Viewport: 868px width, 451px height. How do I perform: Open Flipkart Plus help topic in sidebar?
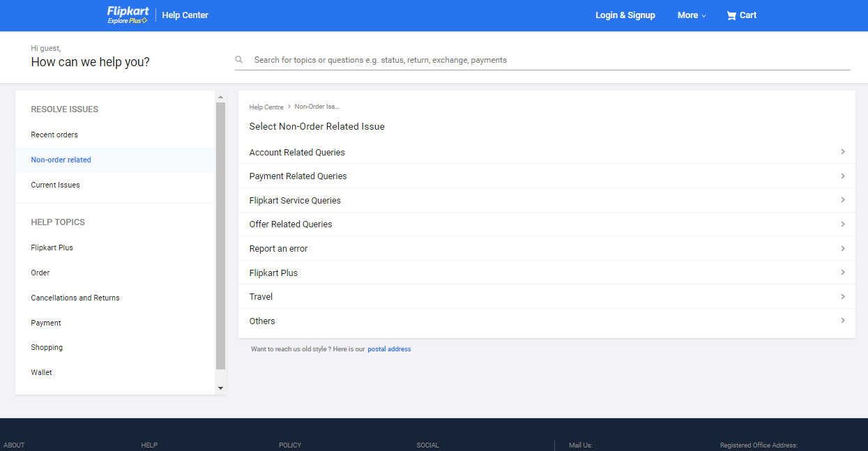pyautogui.click(x=52, y=247)
